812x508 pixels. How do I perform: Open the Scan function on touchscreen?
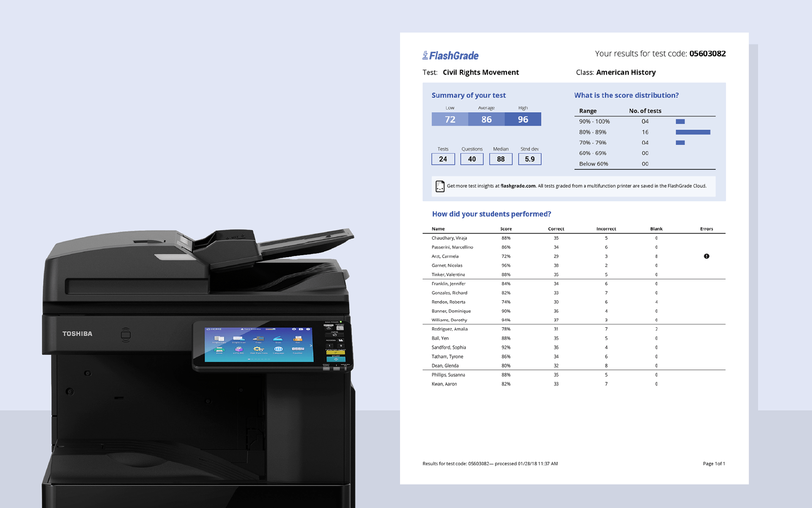[x=278, y=339]
